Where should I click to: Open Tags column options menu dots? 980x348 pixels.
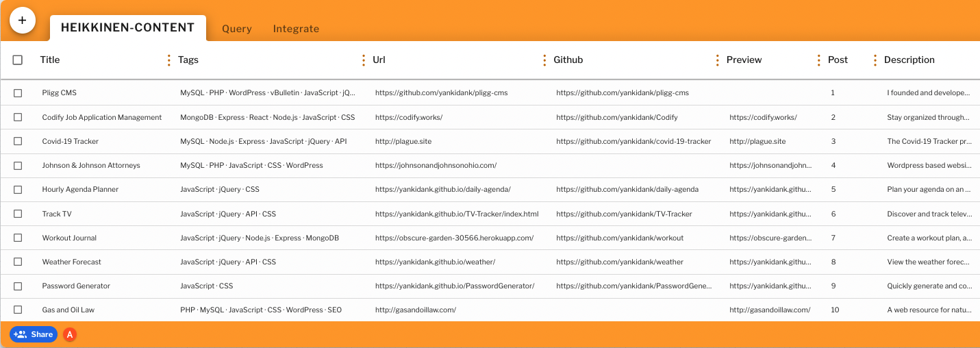point(364,60)
